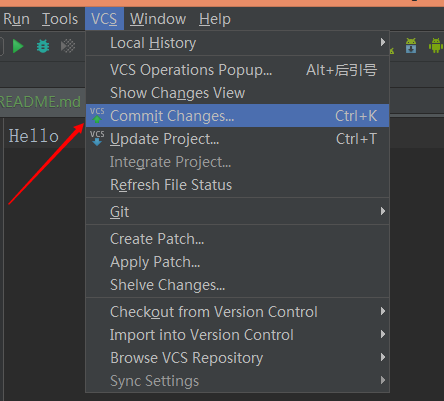Choose Show Changes View
Screen dimensions: 444x401
point(237,93)
